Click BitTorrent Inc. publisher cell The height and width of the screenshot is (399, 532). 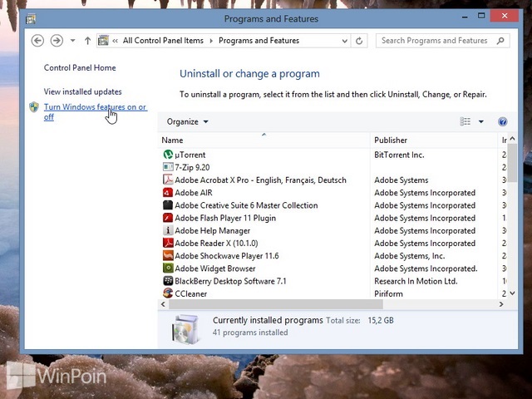coord(399,155)
